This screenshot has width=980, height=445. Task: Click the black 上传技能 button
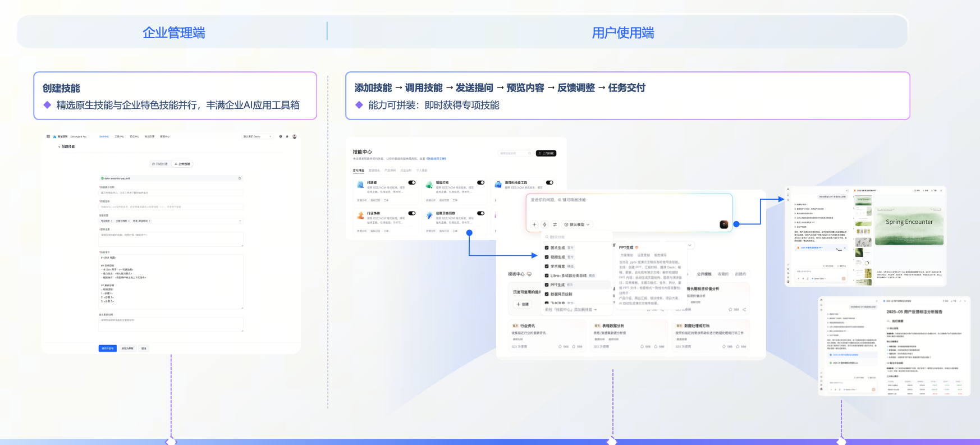click(x=546, y=153)
